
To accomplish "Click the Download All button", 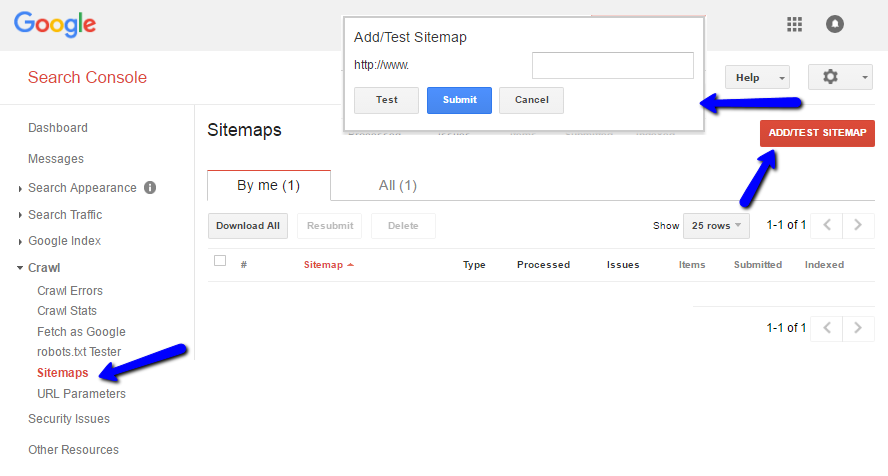I will 247,226.
